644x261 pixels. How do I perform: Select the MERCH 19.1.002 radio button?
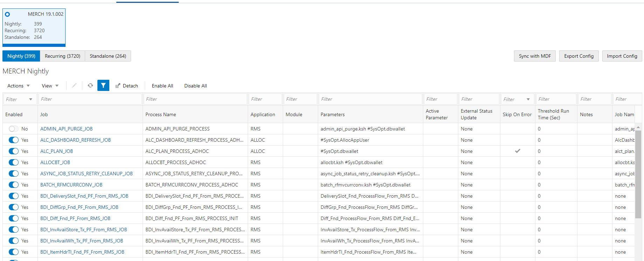(x=7, y=14)
